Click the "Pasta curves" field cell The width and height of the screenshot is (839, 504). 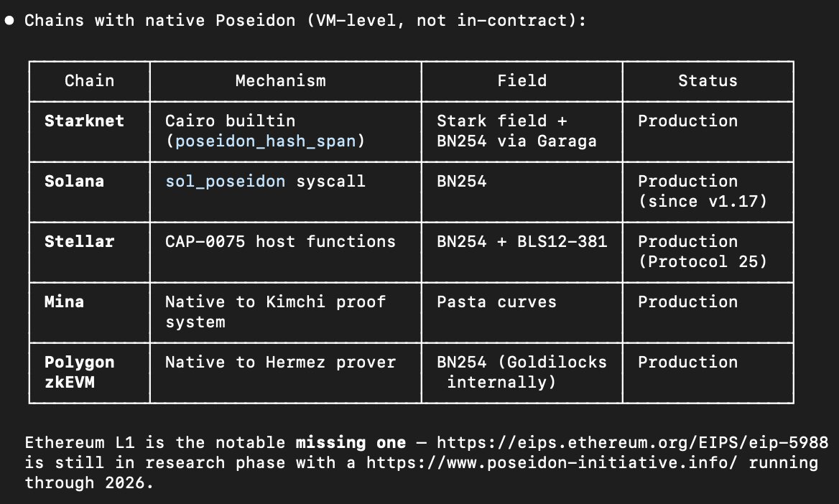pos(496,302)
